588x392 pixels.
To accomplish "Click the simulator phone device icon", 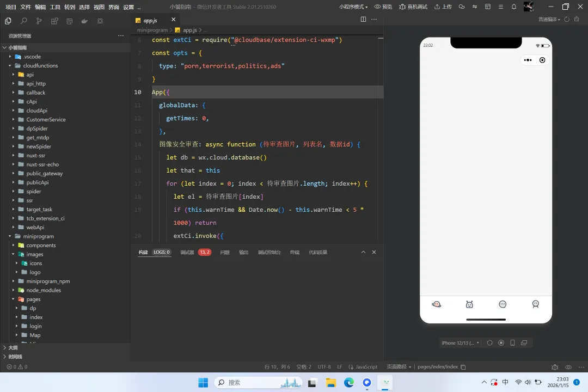I will click(x=513, y=343).
